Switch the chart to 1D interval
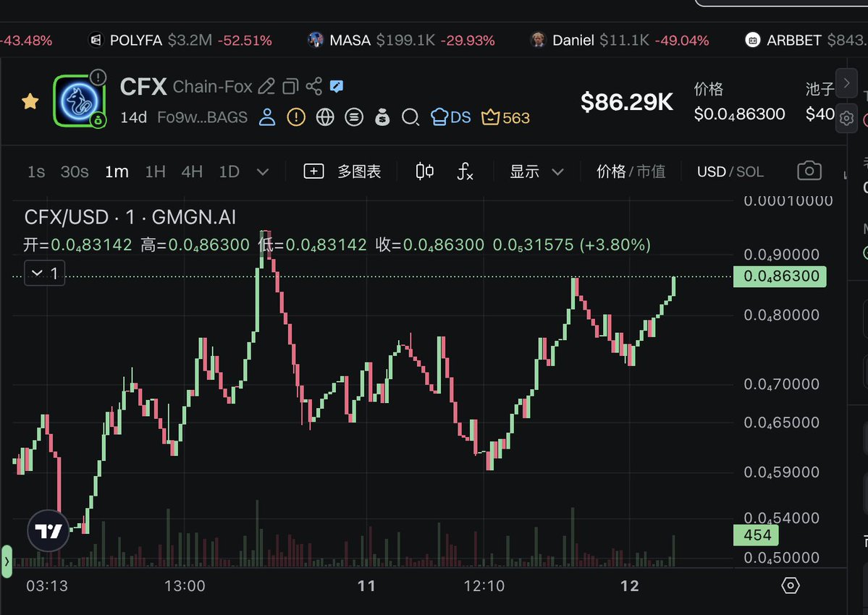 click(x=229, y=172)
